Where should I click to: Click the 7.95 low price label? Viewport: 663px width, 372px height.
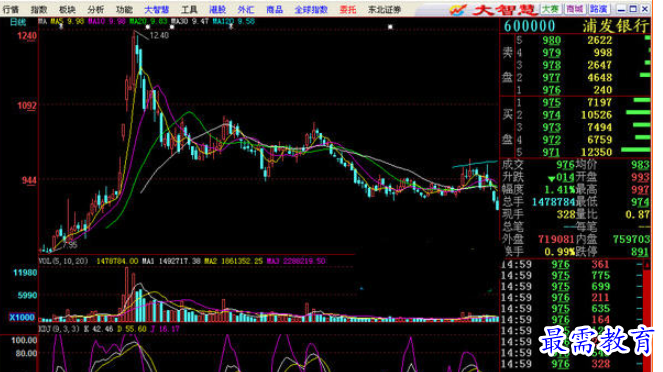[70, 245]
